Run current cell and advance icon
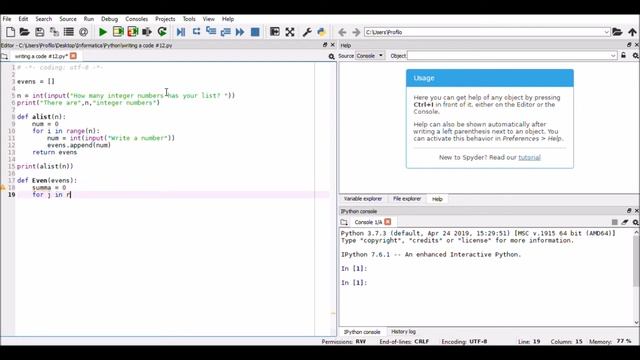This screenshot has height=360, width=640. 132,32
